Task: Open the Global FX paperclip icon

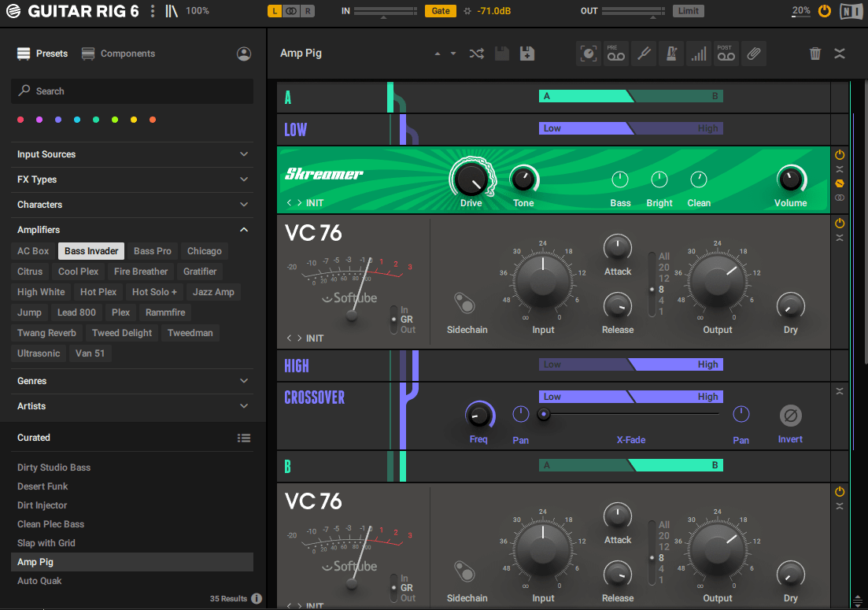Action: (754, 54)
